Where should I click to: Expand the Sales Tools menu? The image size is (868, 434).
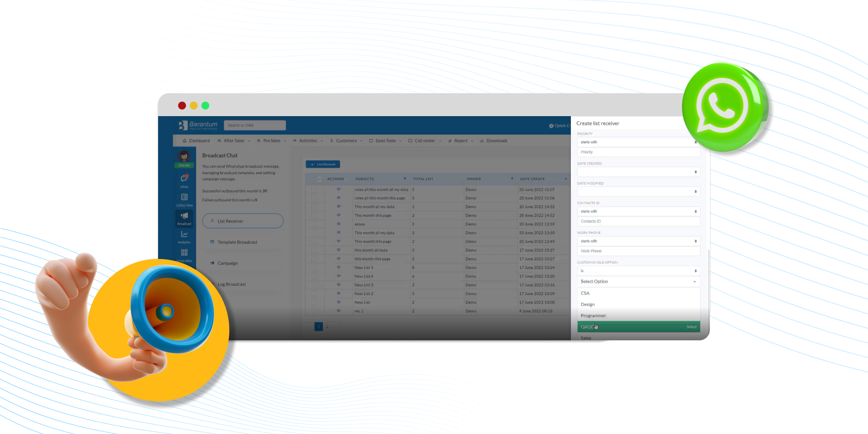click(x=385, y=141)
